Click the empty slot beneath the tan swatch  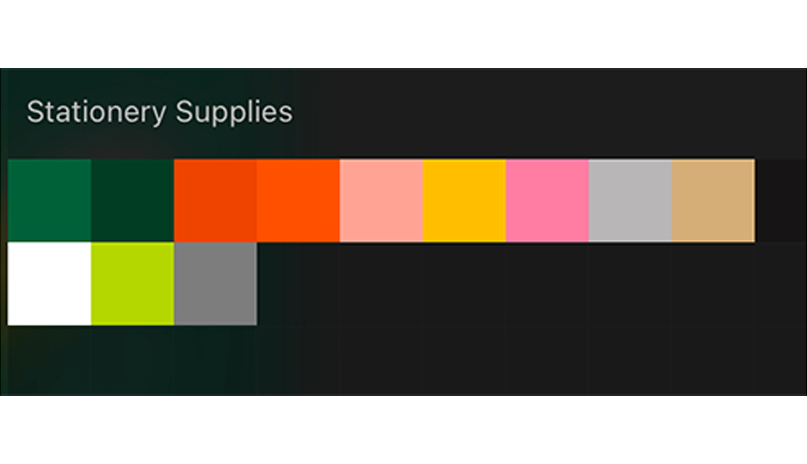[713, 283]
